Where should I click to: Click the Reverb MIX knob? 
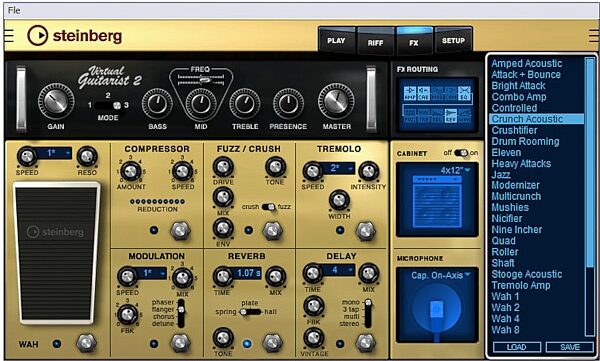[x=275, y=277]
